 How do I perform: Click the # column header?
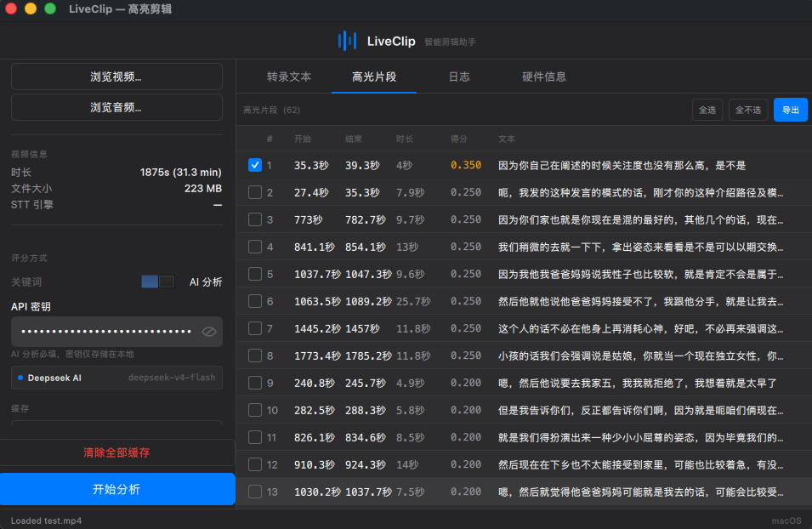click(x=270, y=139)
